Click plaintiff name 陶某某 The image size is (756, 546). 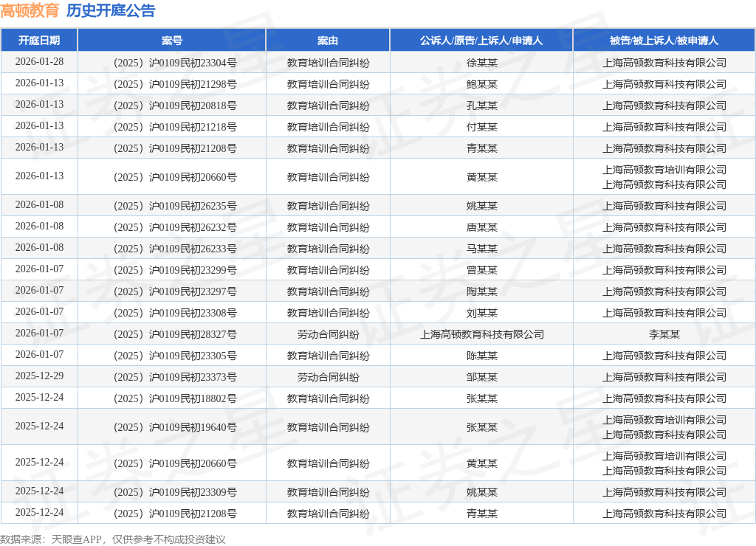(481, 291)
